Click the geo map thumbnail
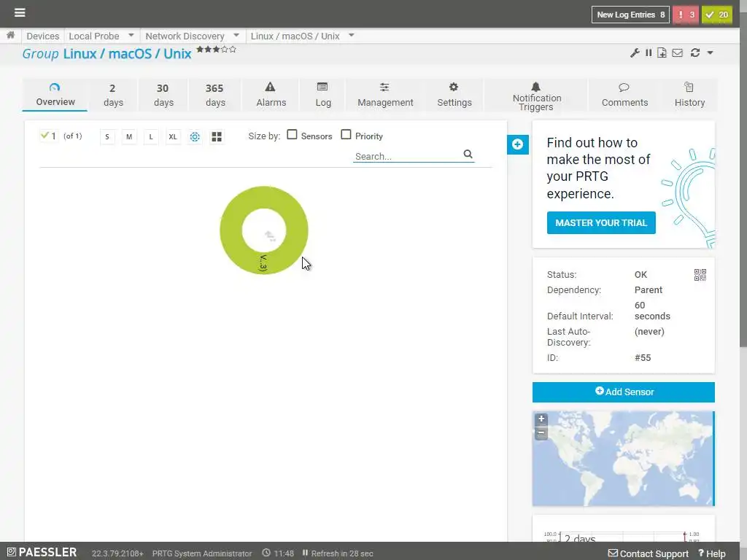 623,459
